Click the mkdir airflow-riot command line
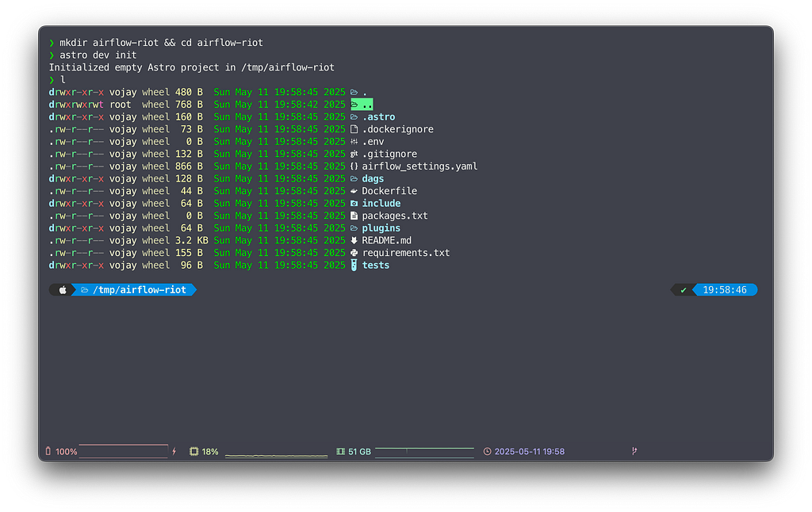 pos(161,43)
